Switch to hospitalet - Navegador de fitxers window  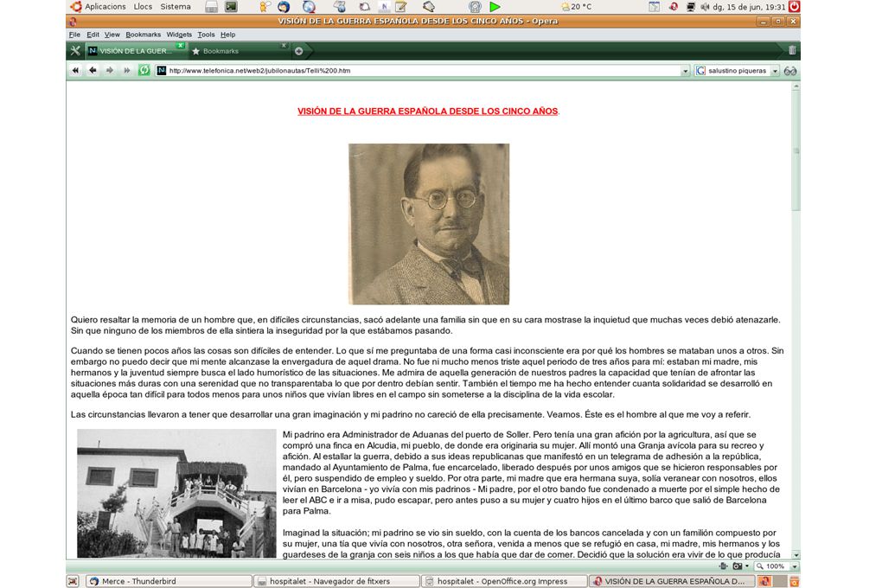336,581
